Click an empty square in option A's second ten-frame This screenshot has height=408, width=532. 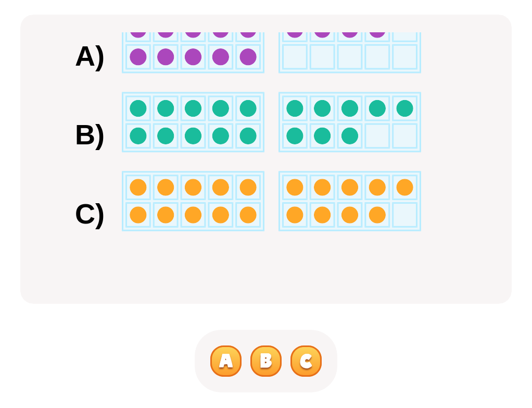pos(349,57)
